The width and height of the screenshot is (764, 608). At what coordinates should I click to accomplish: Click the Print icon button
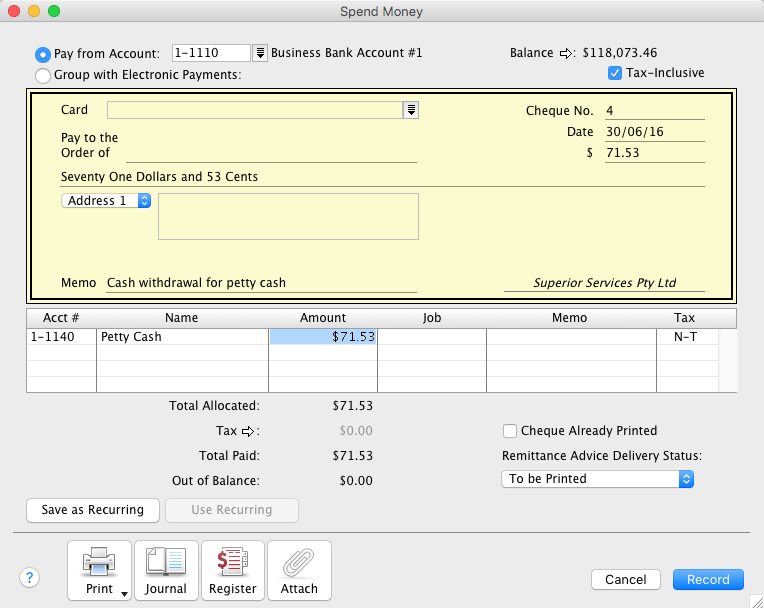[x=99, y=570]
